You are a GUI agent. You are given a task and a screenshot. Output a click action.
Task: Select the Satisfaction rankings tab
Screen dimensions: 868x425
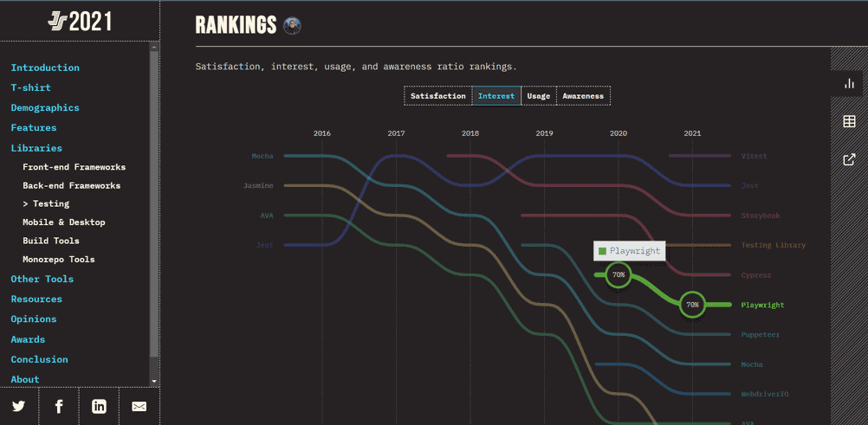437,96
